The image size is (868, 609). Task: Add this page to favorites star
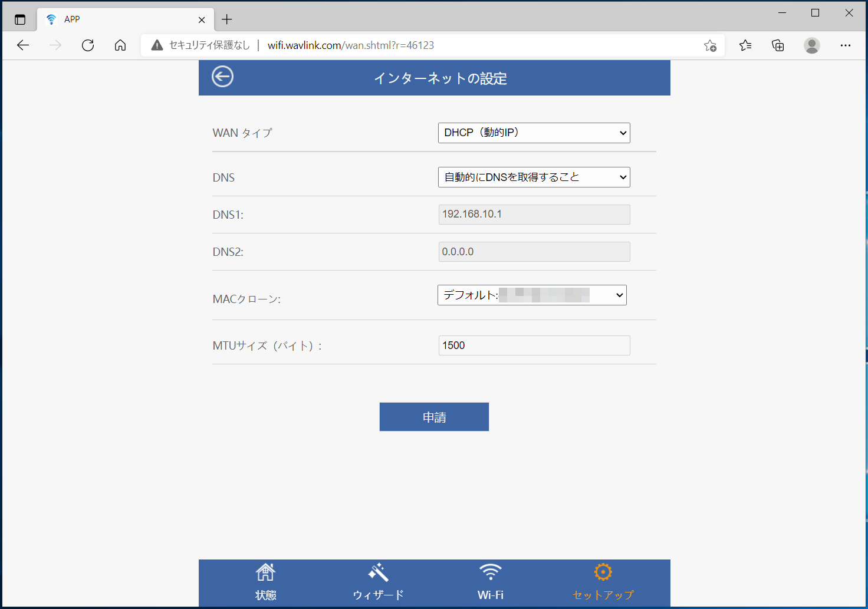coord(710,45)
